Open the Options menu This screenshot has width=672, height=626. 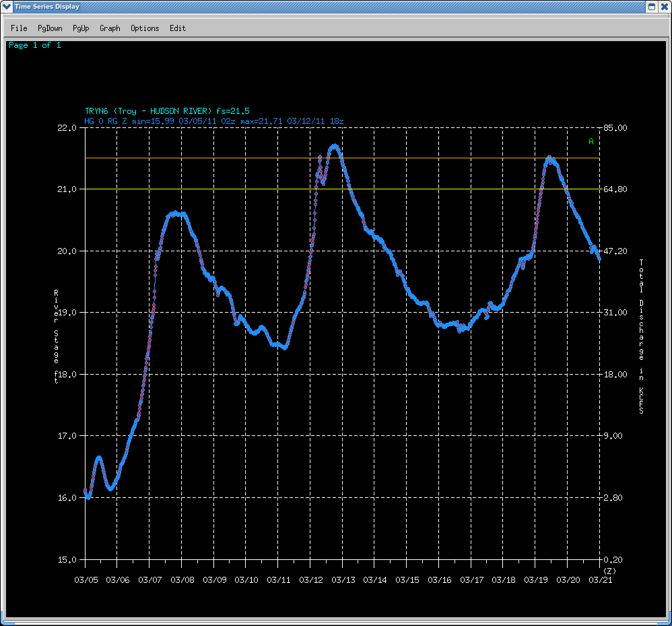point(145,28)
